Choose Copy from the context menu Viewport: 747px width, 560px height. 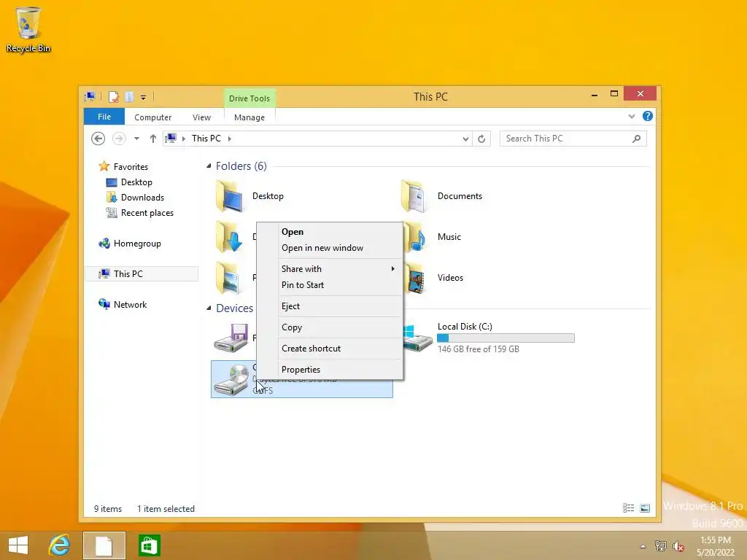330,327
